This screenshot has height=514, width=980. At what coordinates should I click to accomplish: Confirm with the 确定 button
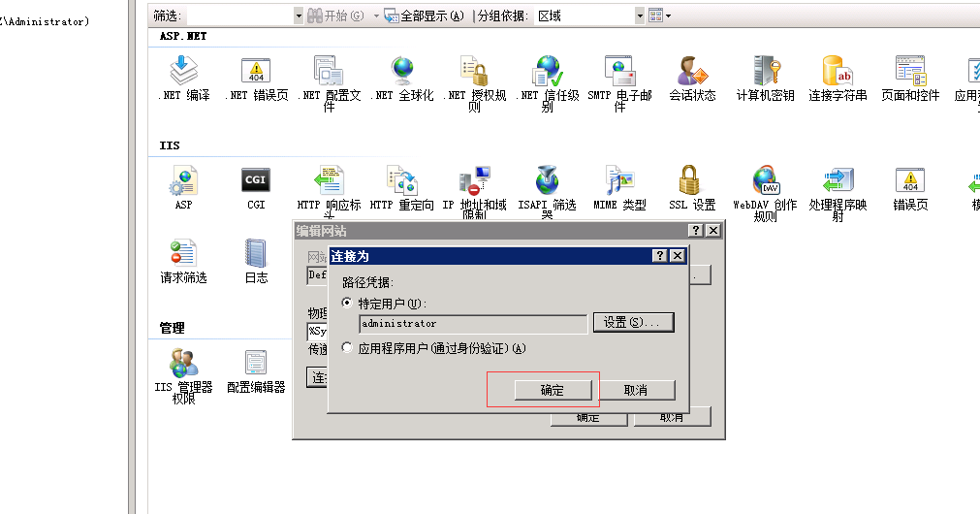[553, 390]
